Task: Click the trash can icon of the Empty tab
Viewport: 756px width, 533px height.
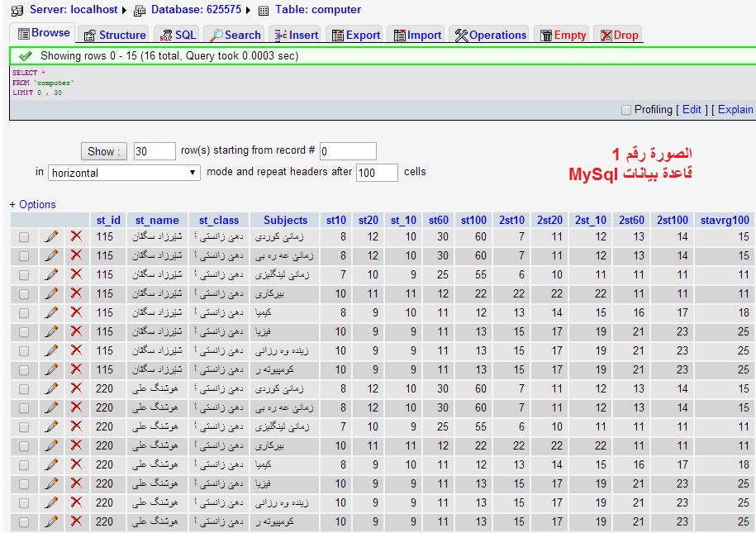Action: coord(546,36)
